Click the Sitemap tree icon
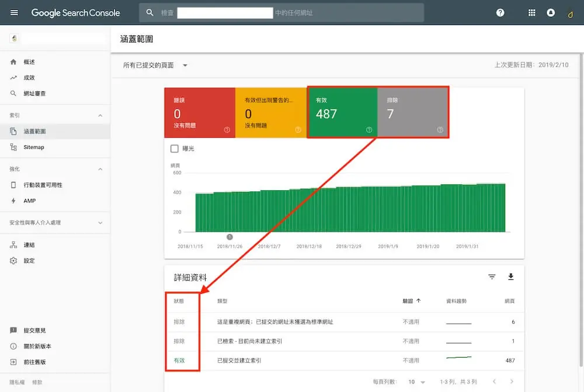The height and width of the screenshot is (392, 584). pyautogui.click(x=13, y=147)
